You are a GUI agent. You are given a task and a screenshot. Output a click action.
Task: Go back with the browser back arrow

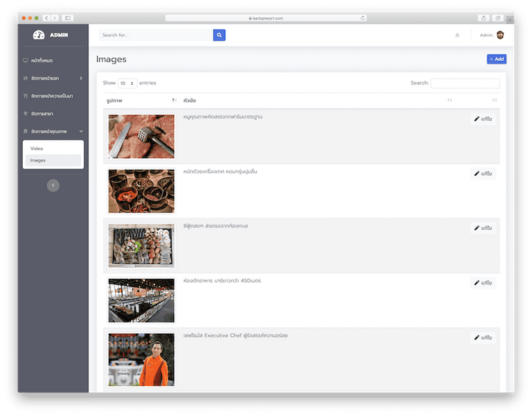point(46,18)
